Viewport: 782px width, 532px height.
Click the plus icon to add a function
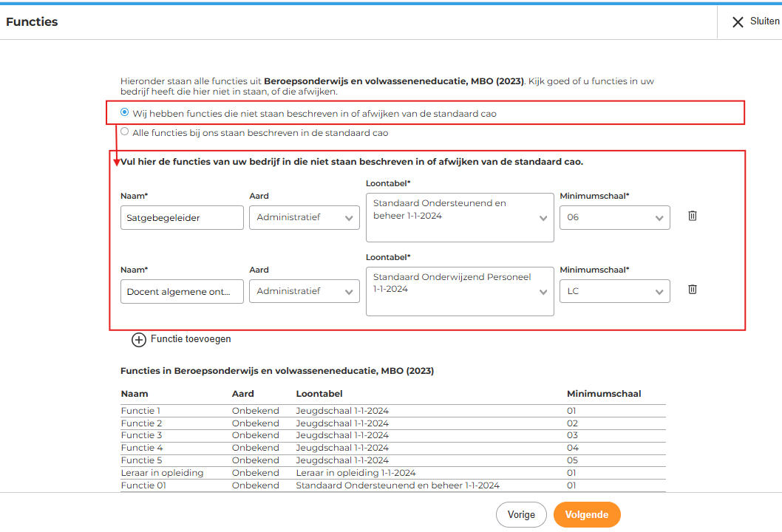139,339
